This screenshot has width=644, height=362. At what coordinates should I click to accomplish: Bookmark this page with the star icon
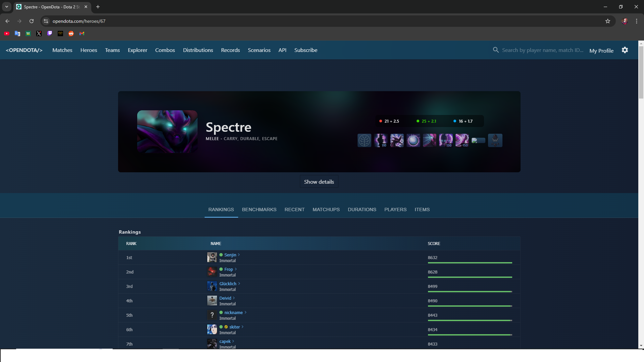607,21
